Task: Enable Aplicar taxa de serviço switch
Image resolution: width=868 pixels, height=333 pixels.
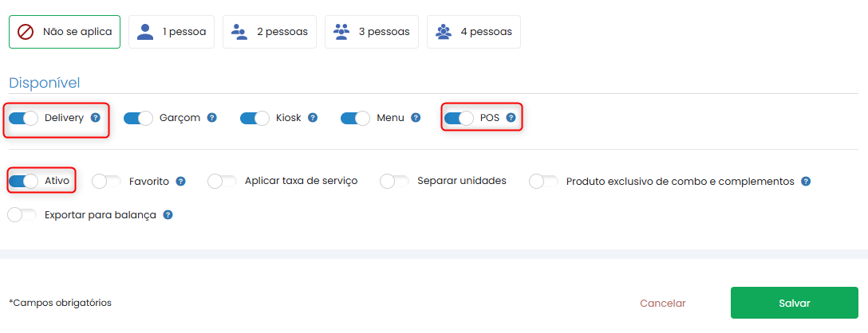Action: tap(223, 182)
